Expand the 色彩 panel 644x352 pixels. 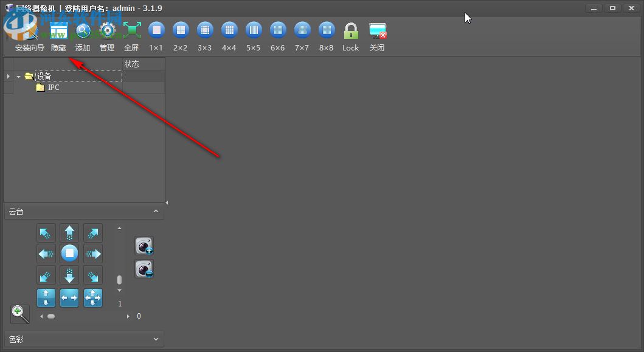point(156,339)
